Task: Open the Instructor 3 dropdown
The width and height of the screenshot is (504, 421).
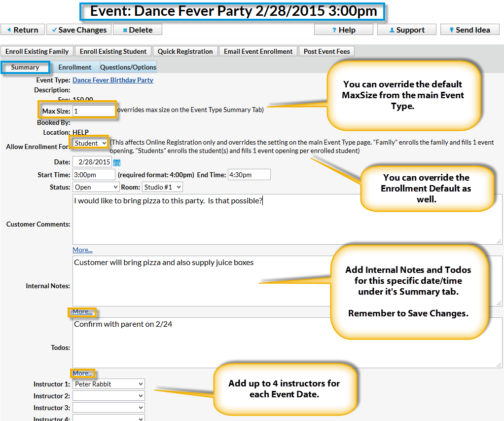Action: coord(108,408)
